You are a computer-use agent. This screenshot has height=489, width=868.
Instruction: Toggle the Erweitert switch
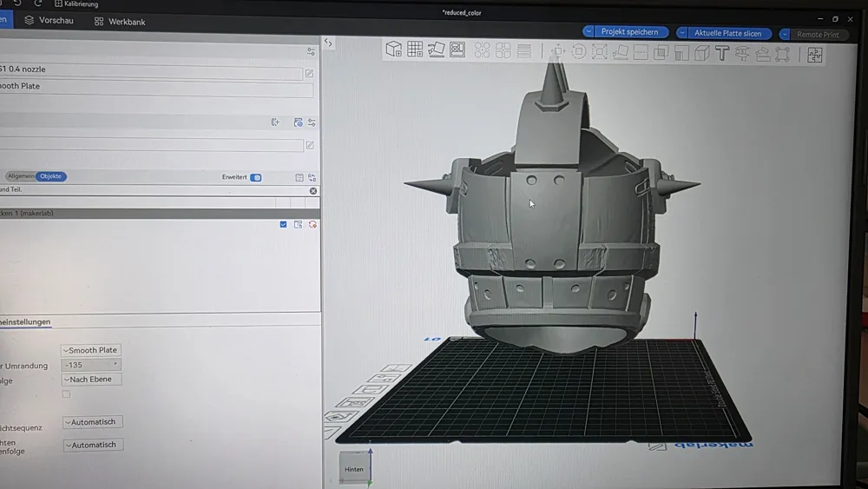coord(256,177)
